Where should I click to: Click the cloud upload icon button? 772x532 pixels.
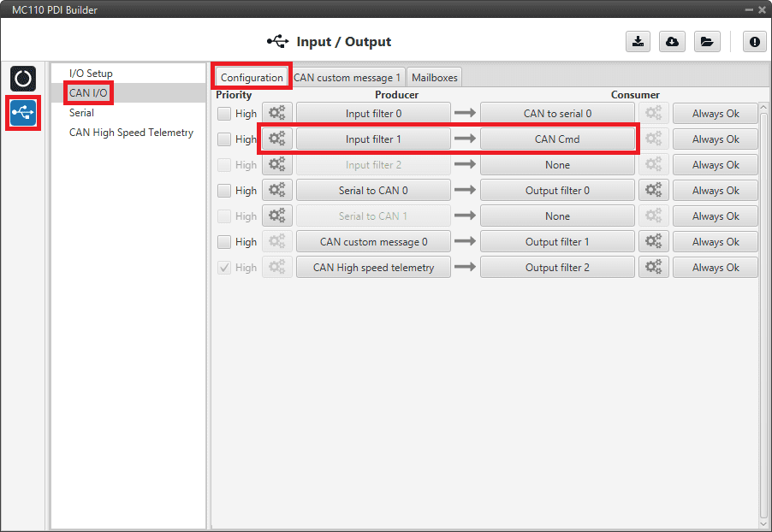pos(672,42)
